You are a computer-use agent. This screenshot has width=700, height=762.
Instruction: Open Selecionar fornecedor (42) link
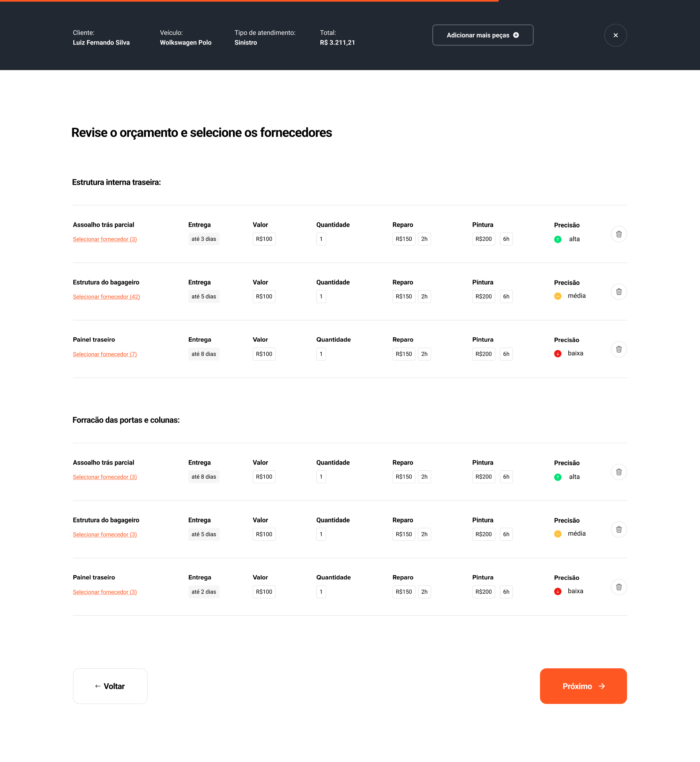click(106, 297)
